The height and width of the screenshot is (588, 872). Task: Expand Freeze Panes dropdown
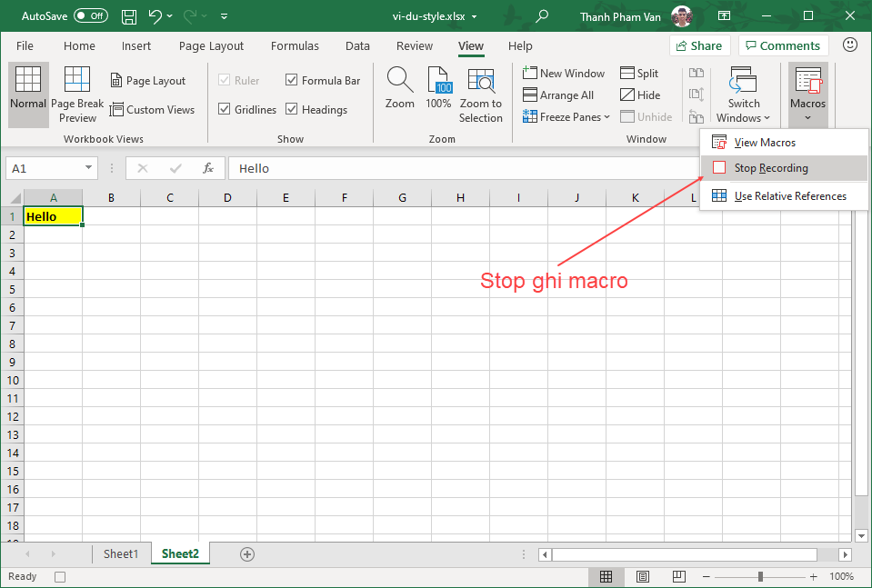point(606,116)
